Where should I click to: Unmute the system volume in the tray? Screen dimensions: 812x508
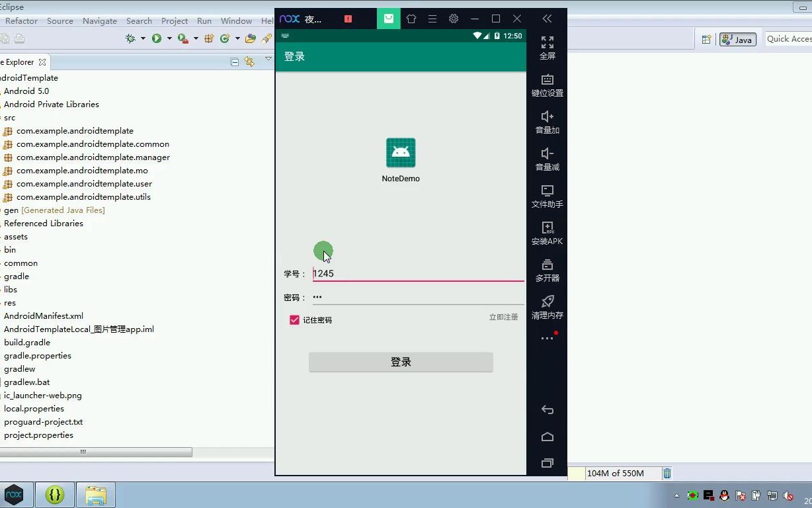pyautogui.click(x=788, y=495)
